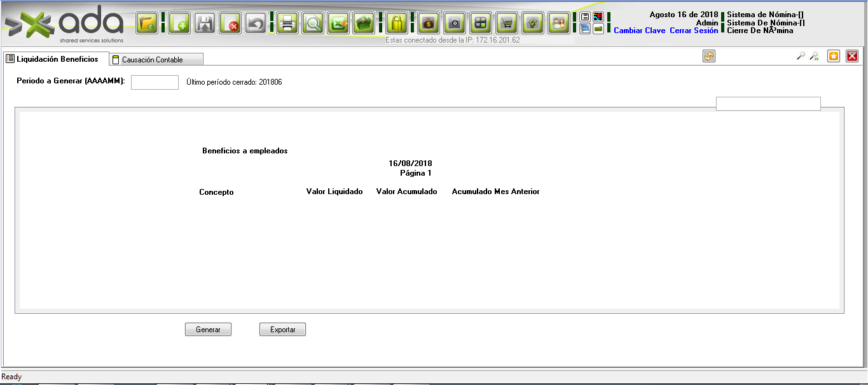Click the four-squares grid icon

[481, 24]
